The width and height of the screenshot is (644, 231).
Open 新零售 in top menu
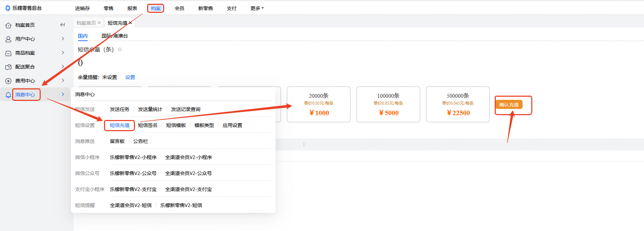206,8
